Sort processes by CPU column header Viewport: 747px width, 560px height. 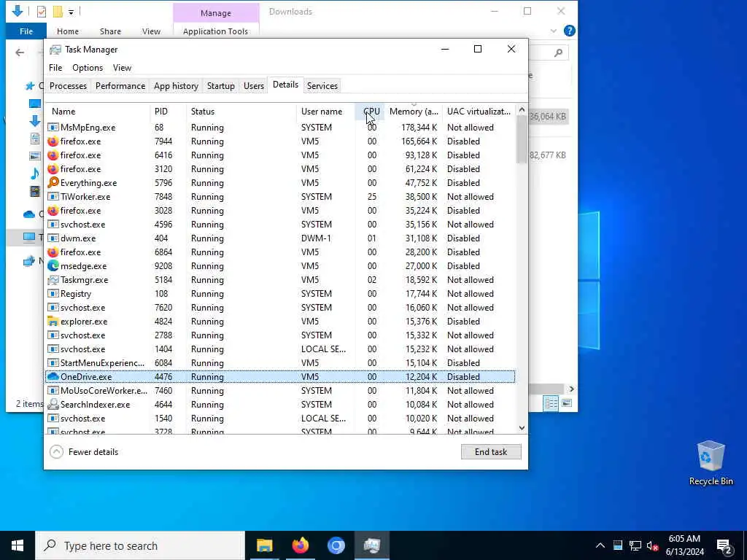tap(370, 111)
